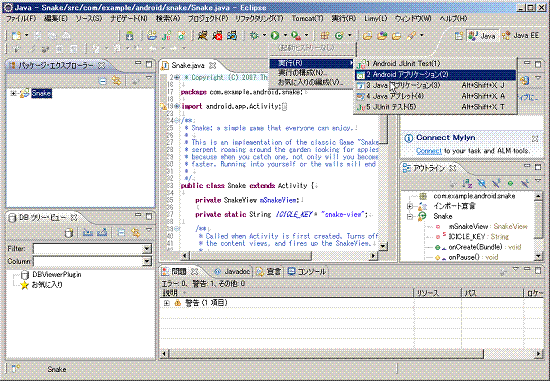550x381 pixels.
Task: Minimize the Package Explorer view
Action: coord(138,64)
